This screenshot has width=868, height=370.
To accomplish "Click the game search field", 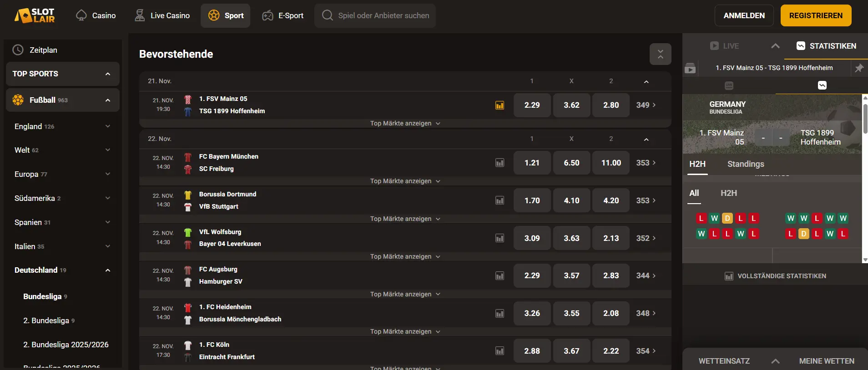I will click(375, 15).
